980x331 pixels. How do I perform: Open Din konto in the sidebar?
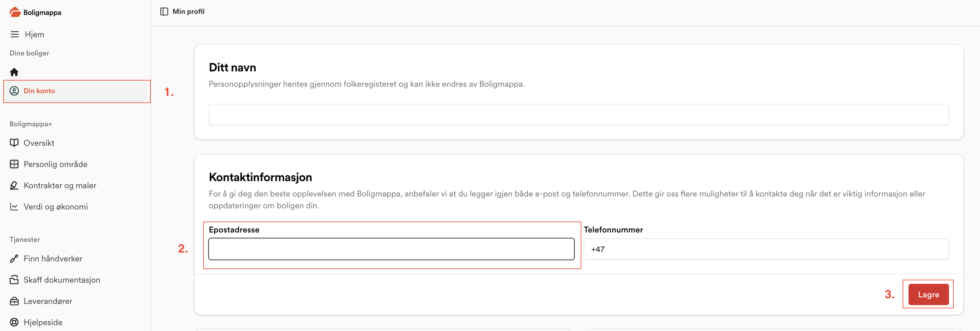76,91
